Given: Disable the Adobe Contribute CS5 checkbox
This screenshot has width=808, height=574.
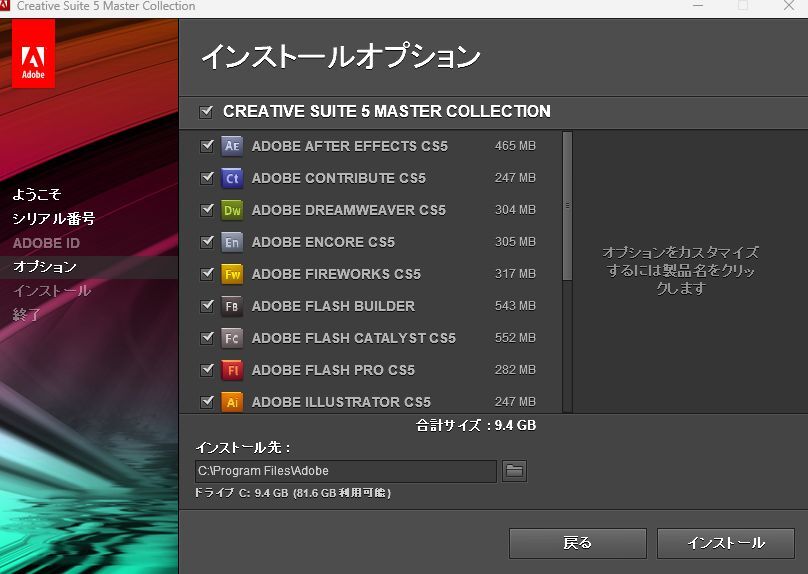Looking at the screenshot, I should coord(207,178).
